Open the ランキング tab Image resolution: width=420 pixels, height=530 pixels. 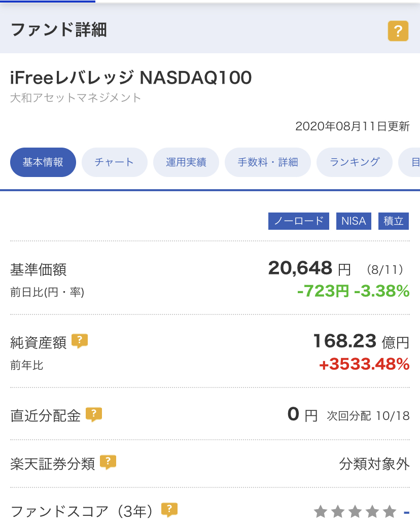click(x=355, y=162)
